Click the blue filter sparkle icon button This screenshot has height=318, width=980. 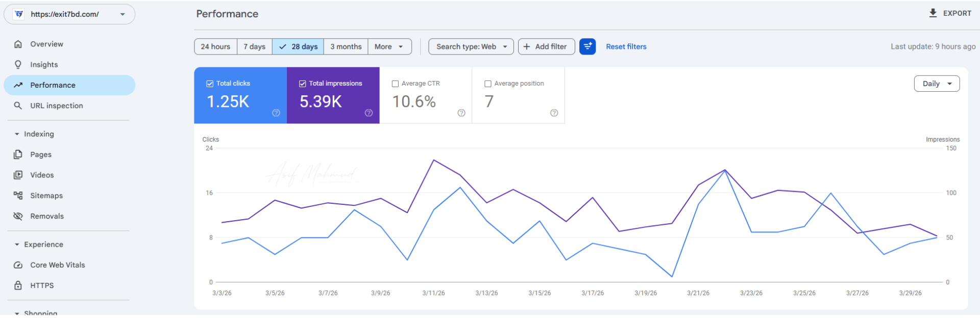pos(587,46)
